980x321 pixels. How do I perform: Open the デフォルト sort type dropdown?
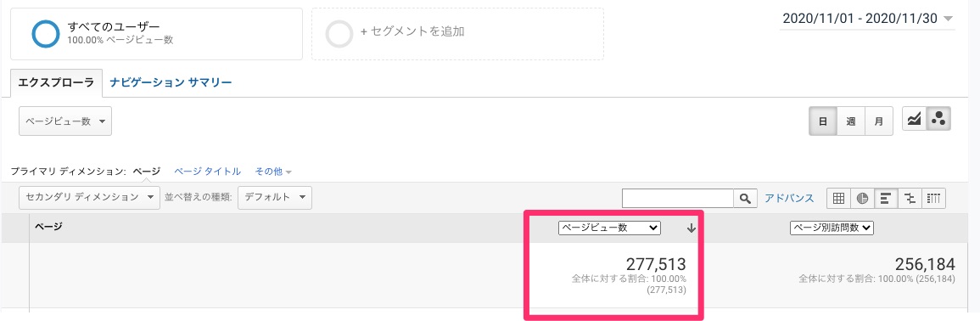pyautogui.click(x=275, y=197)
